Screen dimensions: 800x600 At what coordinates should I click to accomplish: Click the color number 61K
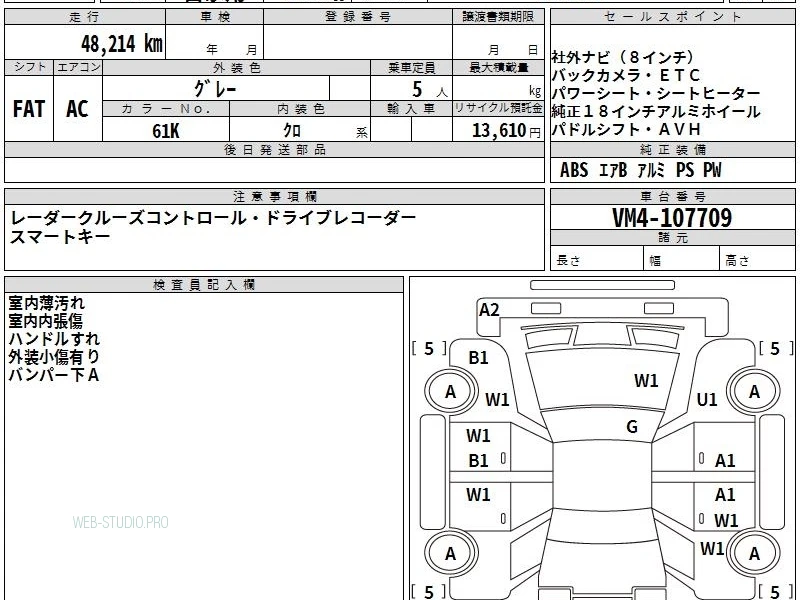165,131
